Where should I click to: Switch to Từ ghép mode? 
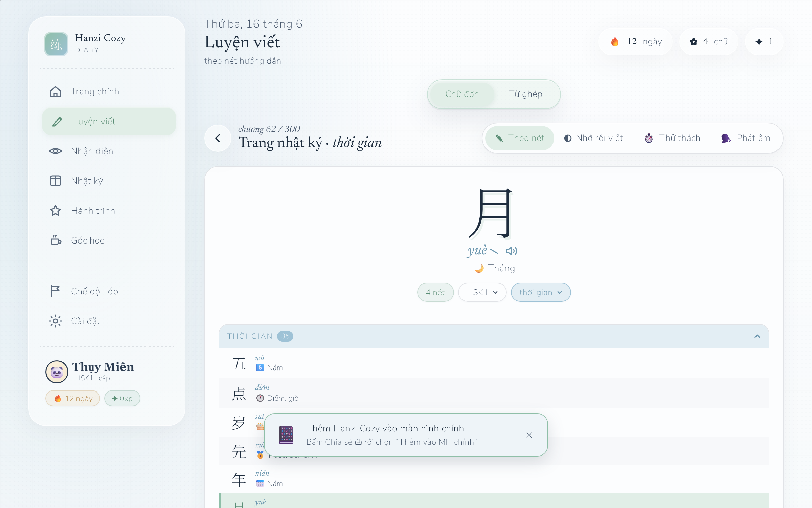point(525,94)
